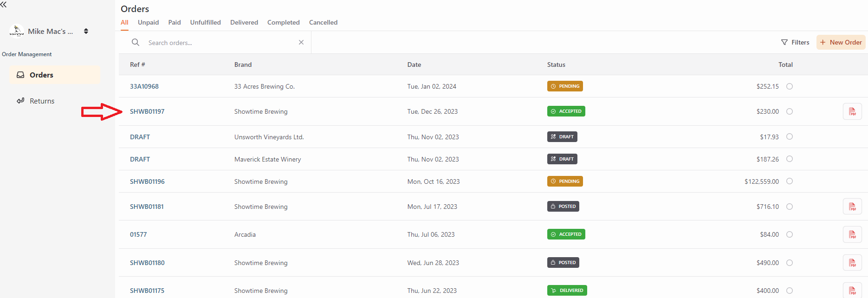Click Mike Mac's account name

tap(50, 31)
